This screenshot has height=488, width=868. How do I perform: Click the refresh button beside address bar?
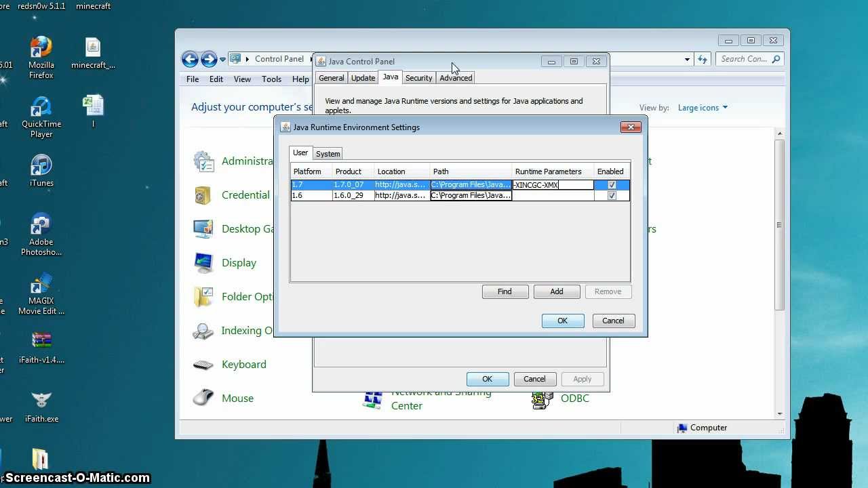coord(703,59)
